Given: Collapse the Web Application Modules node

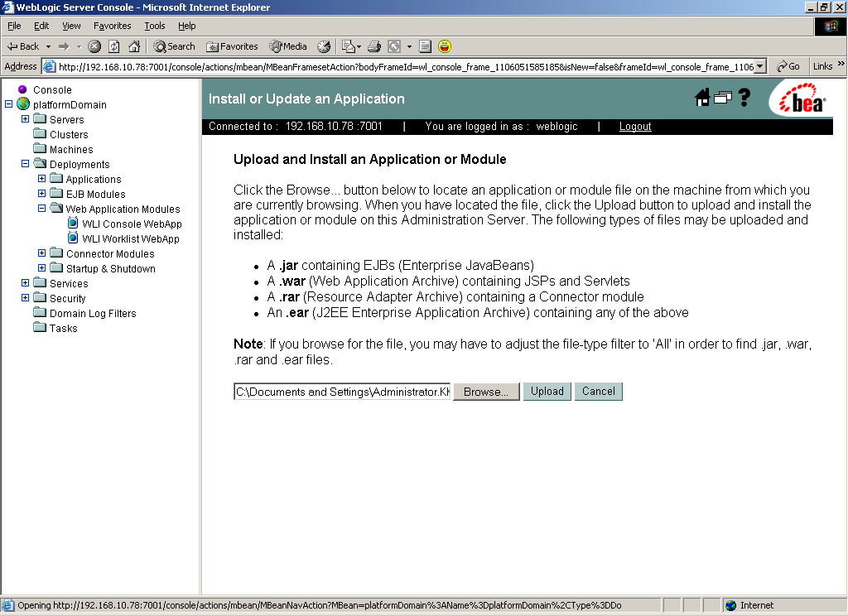Looking at the screenshot, I should (x=41, y=208).
